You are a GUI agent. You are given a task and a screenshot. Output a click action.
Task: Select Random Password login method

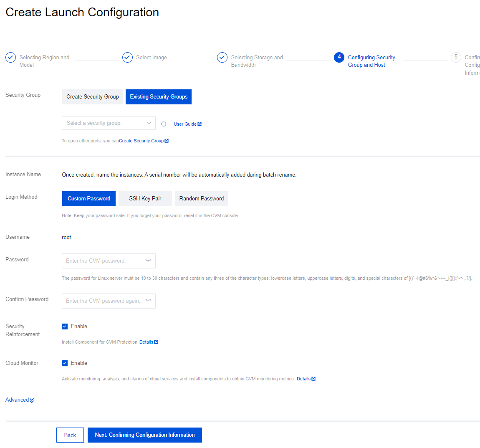(x=202, y=199)
